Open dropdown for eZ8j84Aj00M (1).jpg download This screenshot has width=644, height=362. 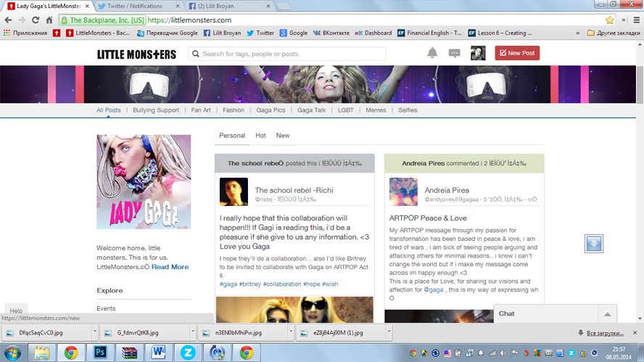click(389, 332)
